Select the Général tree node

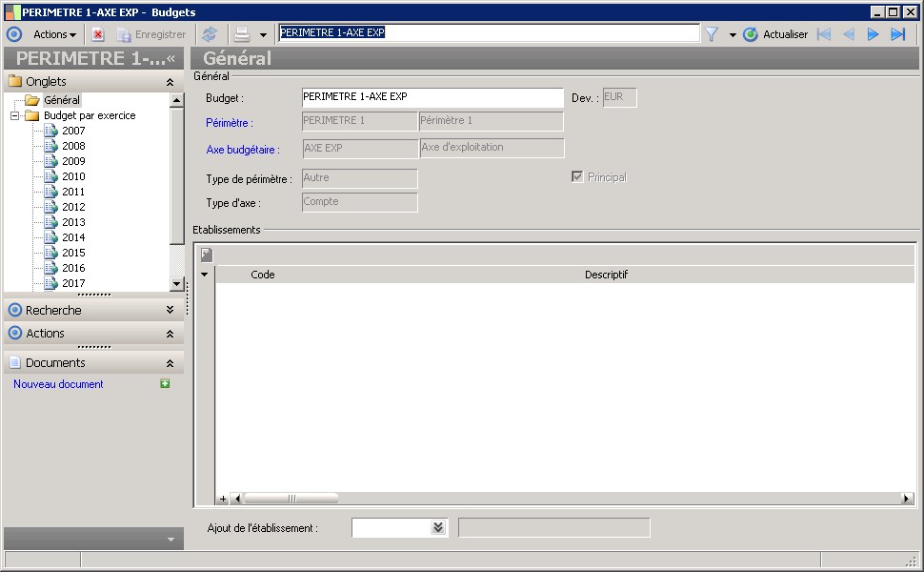click(62, 100)
